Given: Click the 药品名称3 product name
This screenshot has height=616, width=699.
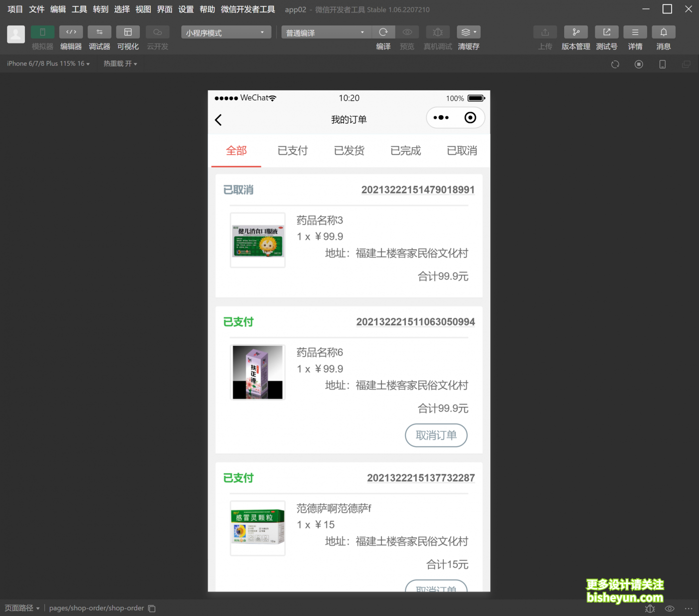Looking at the screenshot, I should click(320, 220).
